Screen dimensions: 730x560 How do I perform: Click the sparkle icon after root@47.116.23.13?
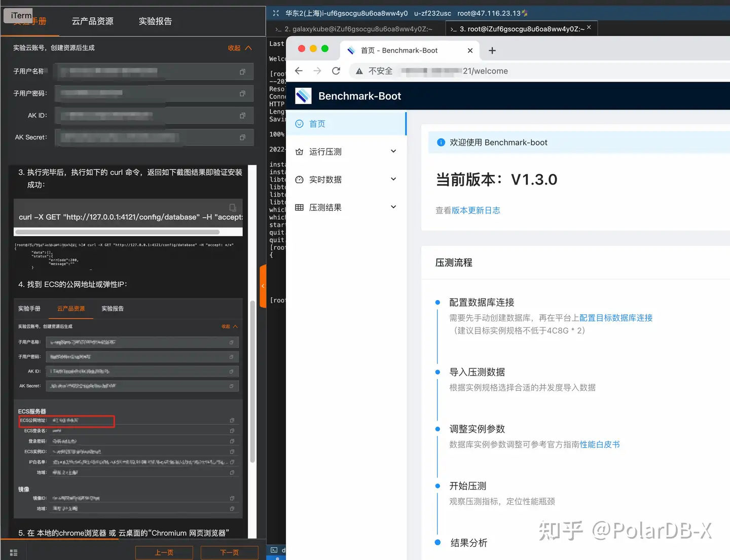(x=525, y=13)
